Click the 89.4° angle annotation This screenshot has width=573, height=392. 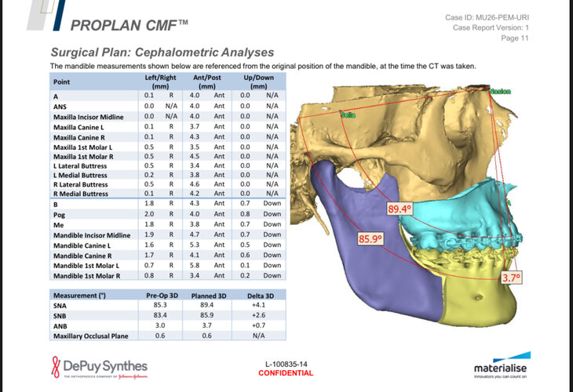(x=400, y=209)
